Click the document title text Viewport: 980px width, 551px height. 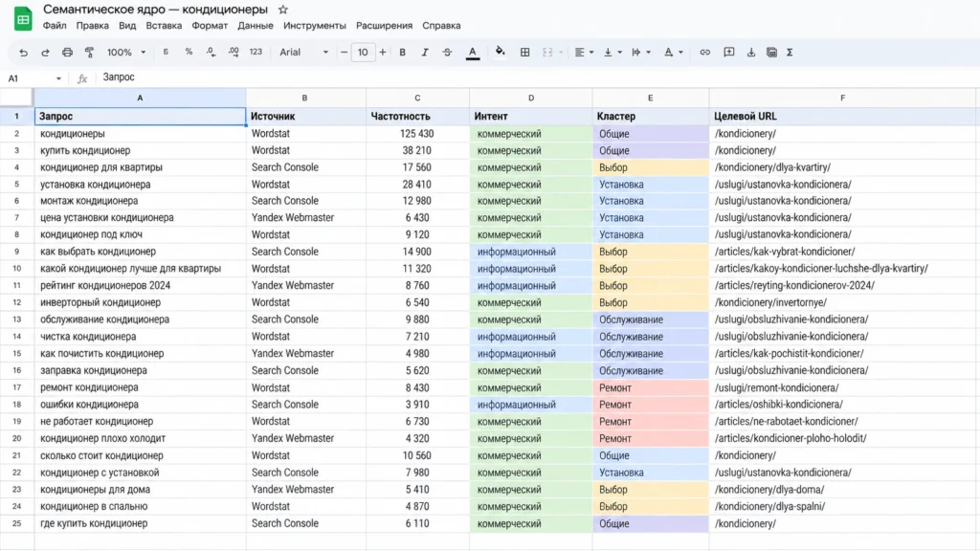(x=156, y=10)
